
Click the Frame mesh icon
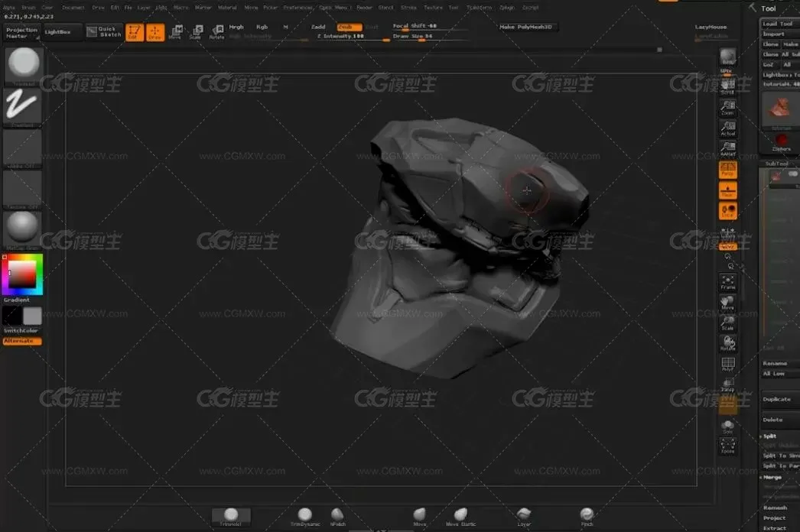[727, 282]
